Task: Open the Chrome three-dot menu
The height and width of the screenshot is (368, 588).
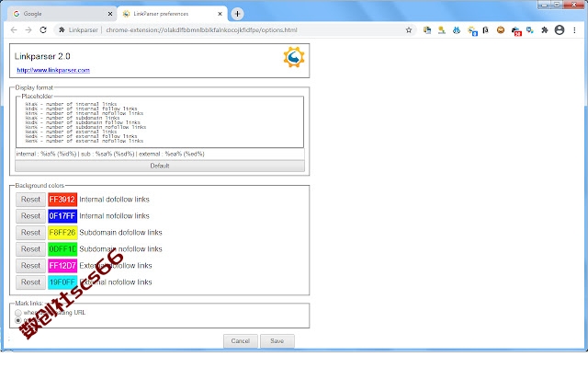Action: (574, 30)
